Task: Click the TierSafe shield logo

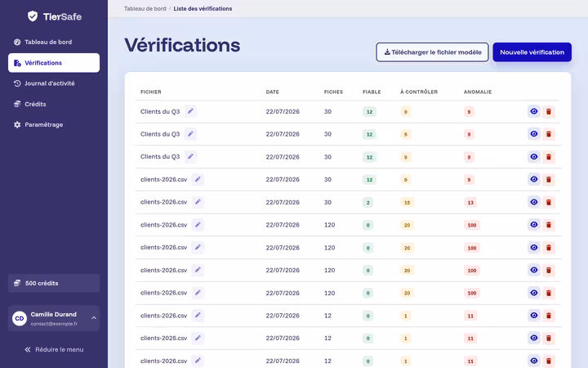Action: [x=33, y=16]
